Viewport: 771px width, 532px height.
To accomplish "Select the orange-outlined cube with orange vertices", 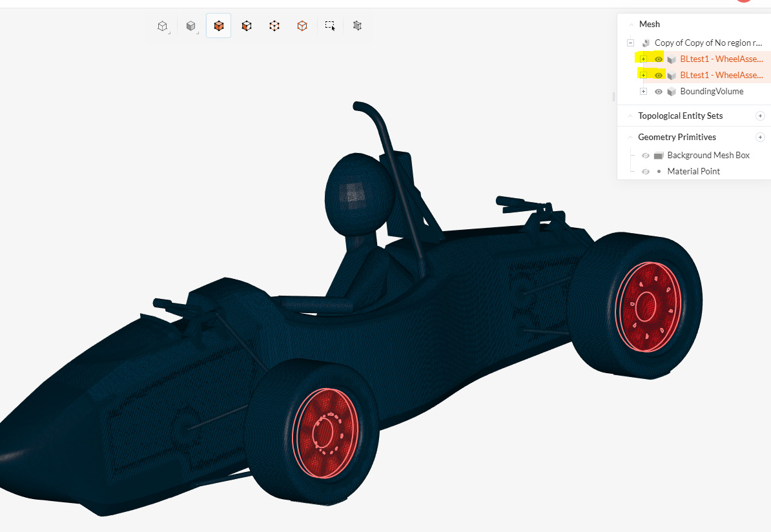I will (302, 26).
